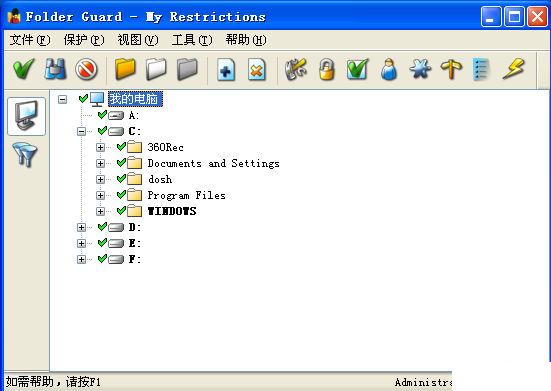The image size is (551, 391).
Task: Click the binoculars find icon
Action: [x=55, y=69]
